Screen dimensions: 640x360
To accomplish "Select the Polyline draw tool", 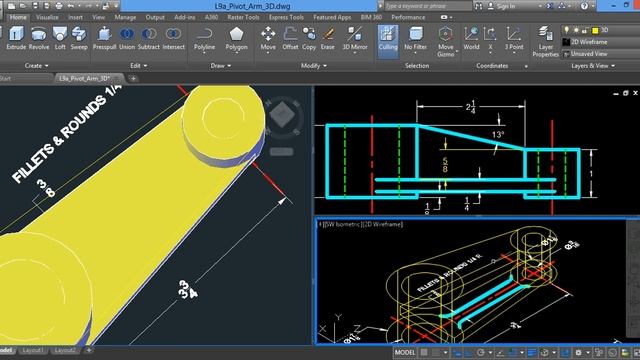I will coord(204,39).
